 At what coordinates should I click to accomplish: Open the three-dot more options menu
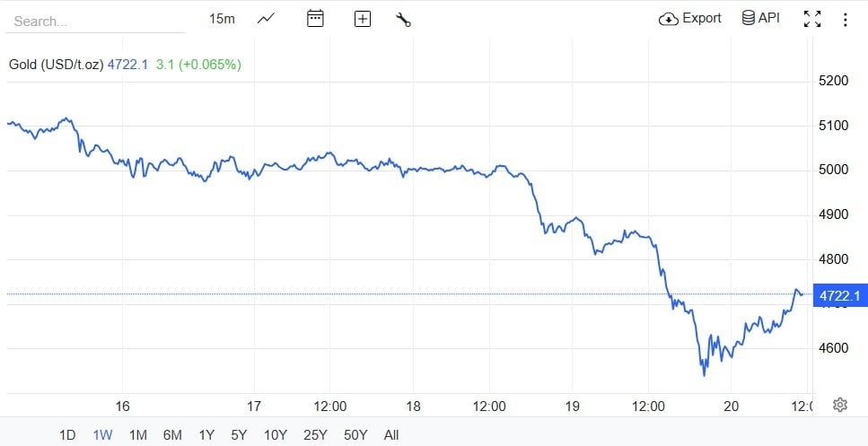point(846,19)
